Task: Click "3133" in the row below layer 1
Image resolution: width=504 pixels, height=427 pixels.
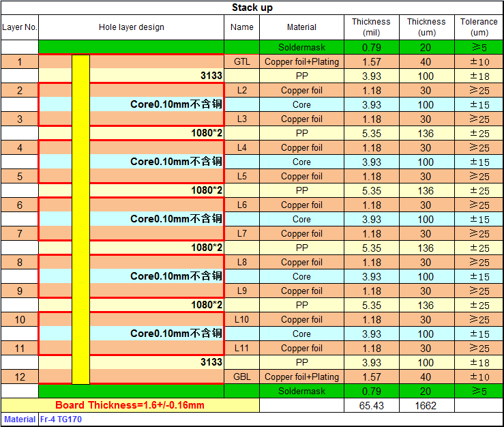Action: (x=211, y=76)
